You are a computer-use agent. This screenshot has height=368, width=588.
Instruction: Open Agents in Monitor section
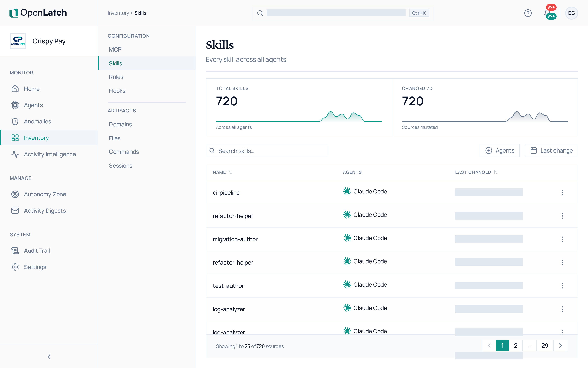(49, 105)
